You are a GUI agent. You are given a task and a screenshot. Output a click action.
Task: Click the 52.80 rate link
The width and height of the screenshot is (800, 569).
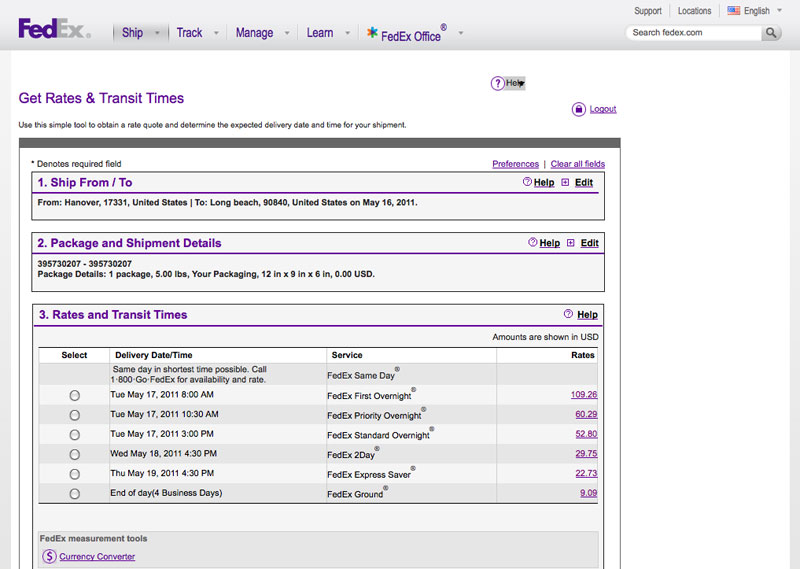click(586, 434)
